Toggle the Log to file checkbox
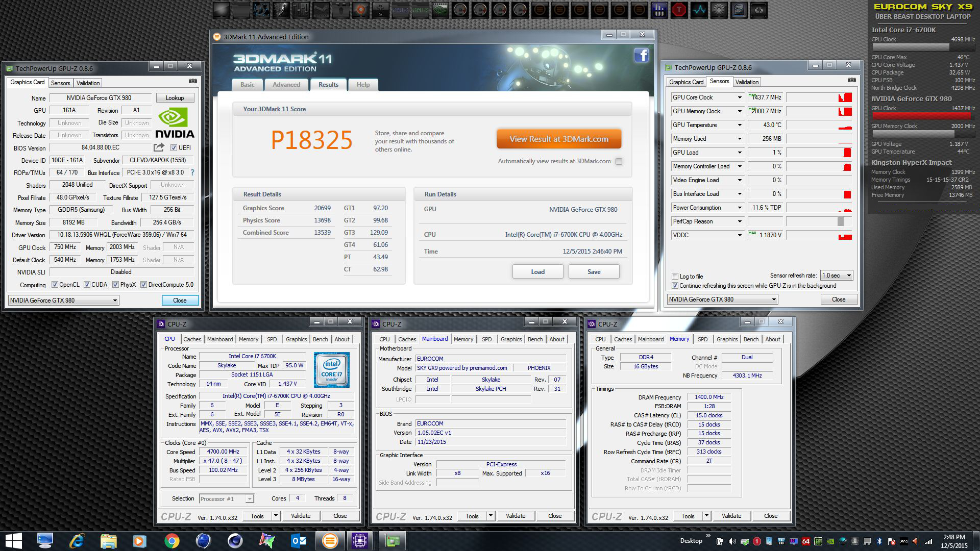 point(675,276)
